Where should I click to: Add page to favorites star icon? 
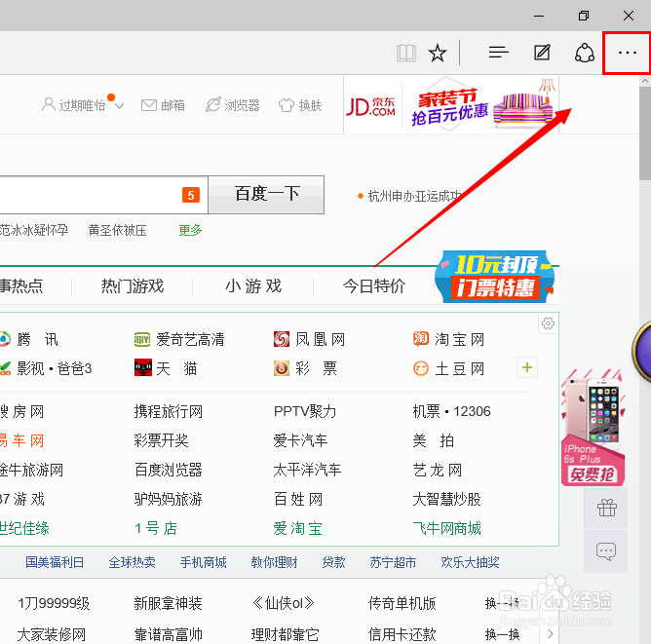pos(438,54)
